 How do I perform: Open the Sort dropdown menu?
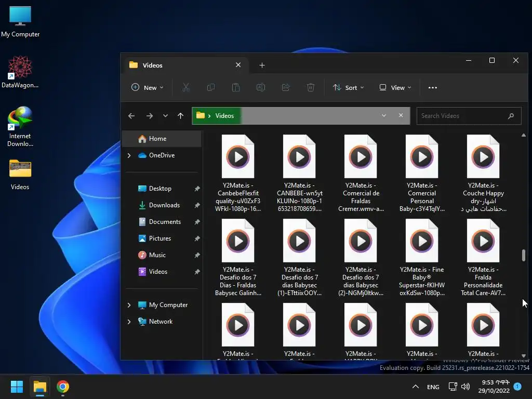(x=349, y=87)
